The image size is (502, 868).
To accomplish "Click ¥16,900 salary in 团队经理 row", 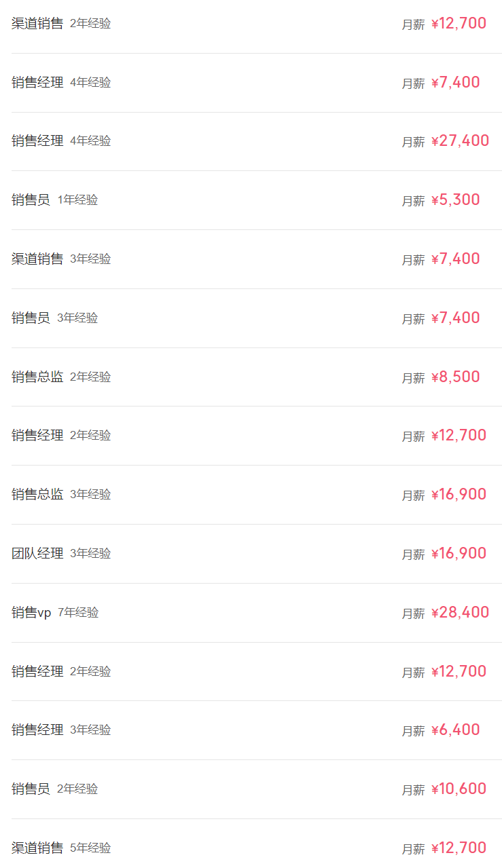I will point(459,554).
